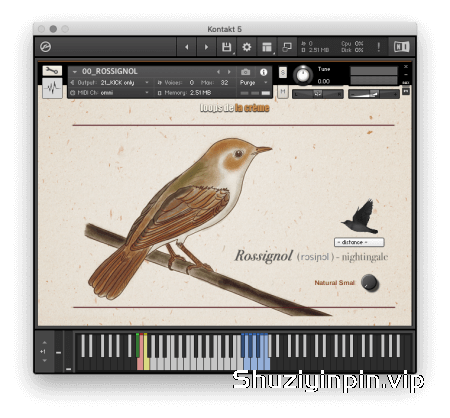Shift keyboard octave down with arrow
This screenshot has width=450, height=418.
[45, 361]
